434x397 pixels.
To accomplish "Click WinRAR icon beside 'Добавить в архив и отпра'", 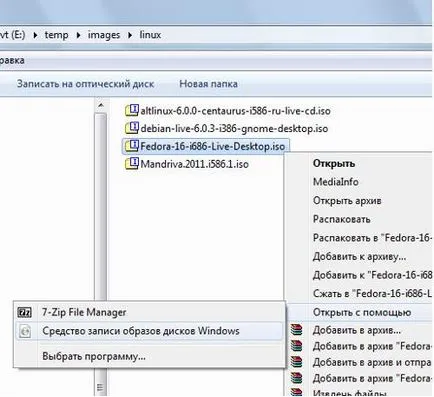I will (296, 362).
